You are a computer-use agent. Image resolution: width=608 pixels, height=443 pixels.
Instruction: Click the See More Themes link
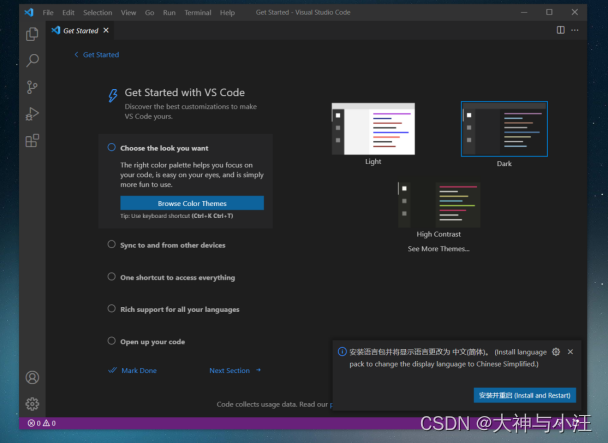(438, 249)
